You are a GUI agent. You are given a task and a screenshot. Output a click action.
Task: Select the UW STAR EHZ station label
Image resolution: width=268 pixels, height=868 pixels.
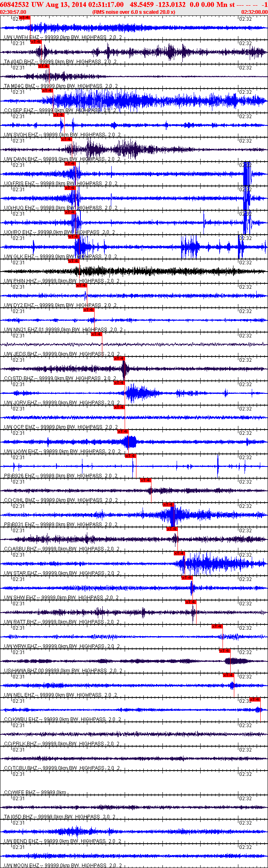(62, 573)
